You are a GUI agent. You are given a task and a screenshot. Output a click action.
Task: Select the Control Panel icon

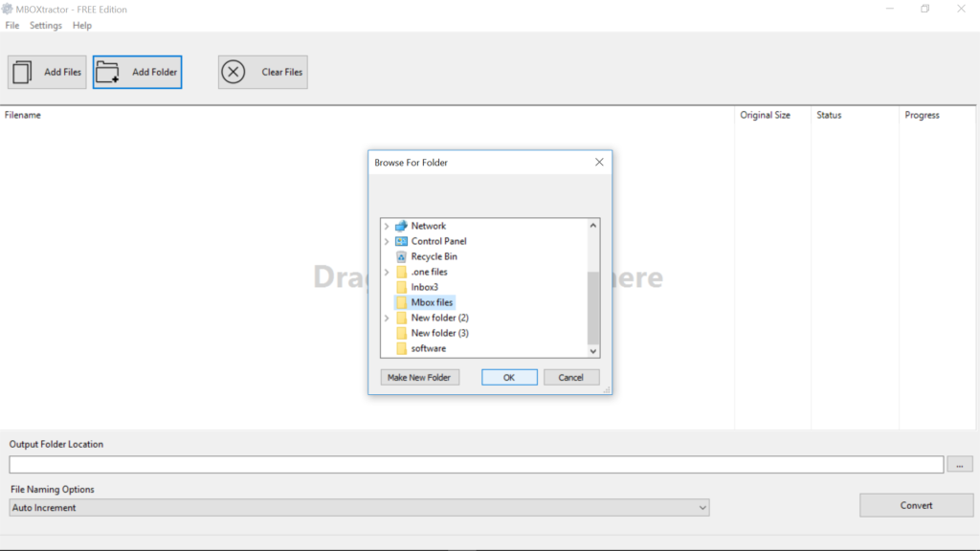click(x=401, y=241)
